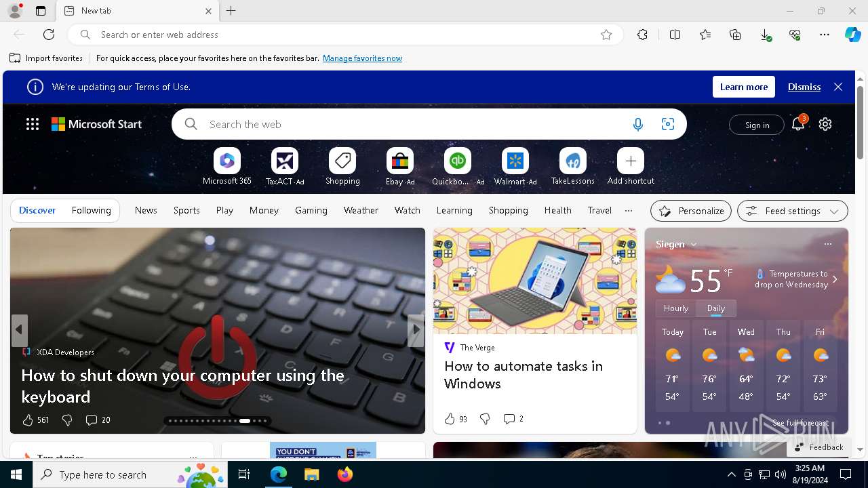Add page to favorites star icon
868x488 pixels.
pos(606,35)
